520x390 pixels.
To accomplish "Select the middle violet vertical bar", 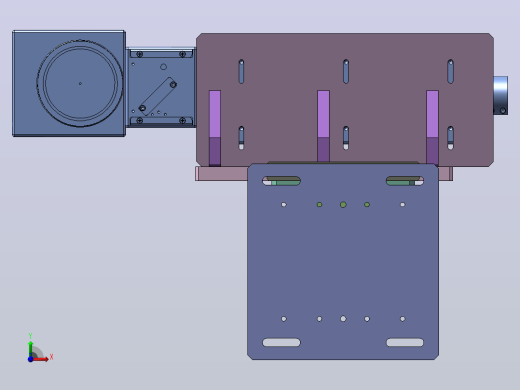I will (323, 126).
